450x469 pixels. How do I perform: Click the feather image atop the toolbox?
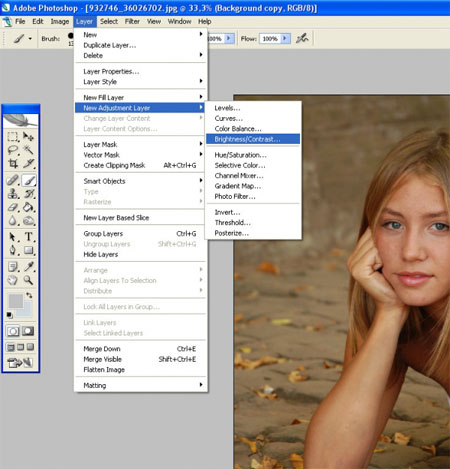tap(21, 121)
